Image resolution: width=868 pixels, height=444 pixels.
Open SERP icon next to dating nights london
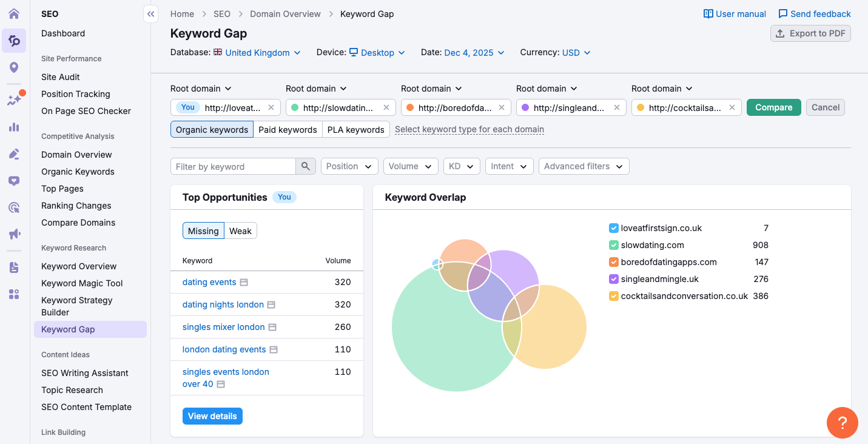coord(272,305)
